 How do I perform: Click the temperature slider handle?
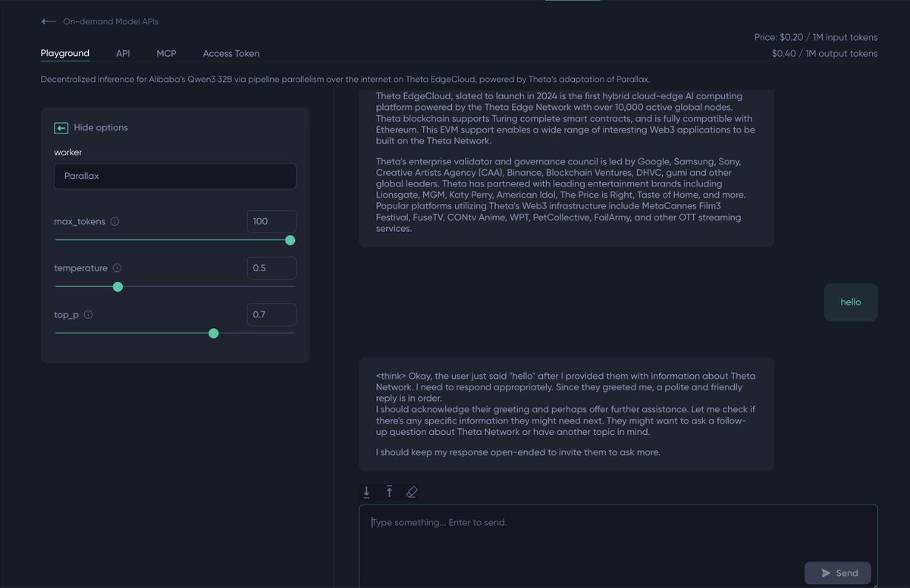click(118, 286)
